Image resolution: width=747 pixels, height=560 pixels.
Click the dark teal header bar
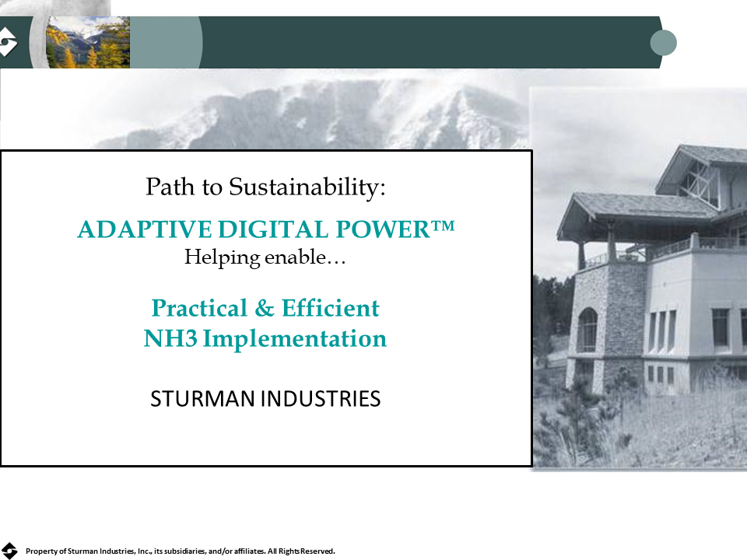(428, 42)
